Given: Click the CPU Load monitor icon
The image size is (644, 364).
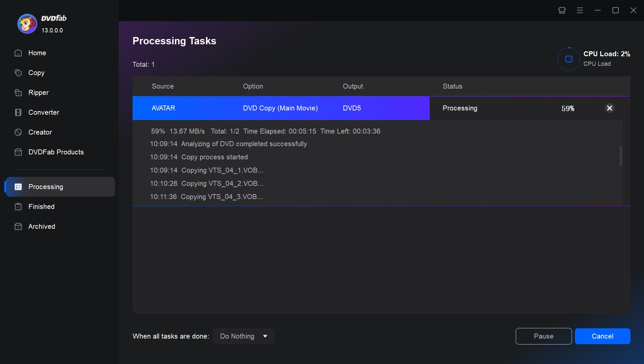Looking at the screenshot, I should [568, 58].
